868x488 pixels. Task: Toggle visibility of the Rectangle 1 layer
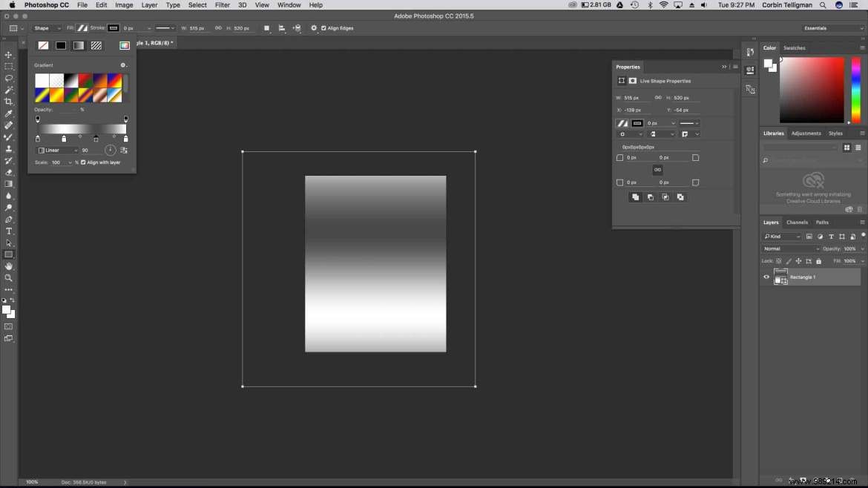point(766,277)
